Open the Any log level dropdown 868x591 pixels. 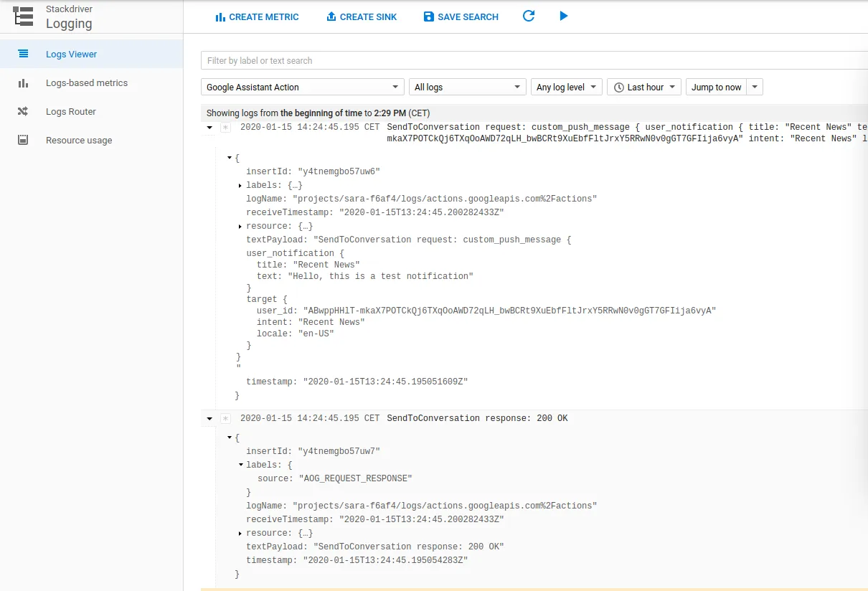click(567, 87)
